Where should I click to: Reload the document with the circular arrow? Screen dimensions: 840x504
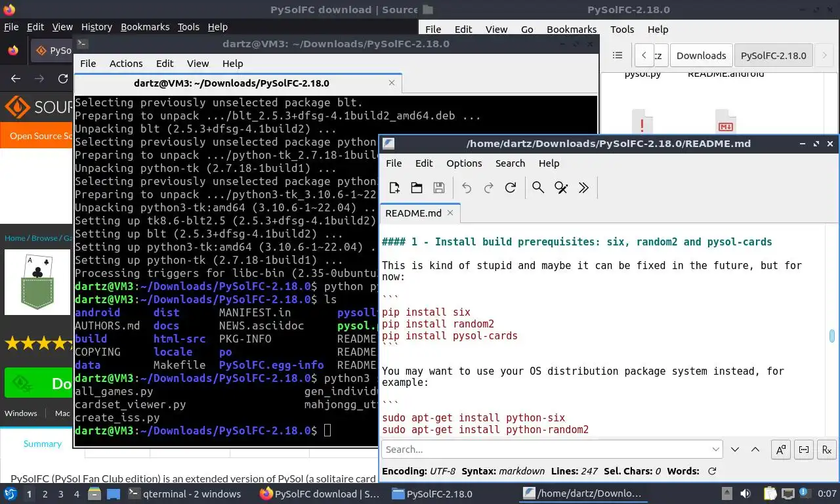tap(511, 188)
